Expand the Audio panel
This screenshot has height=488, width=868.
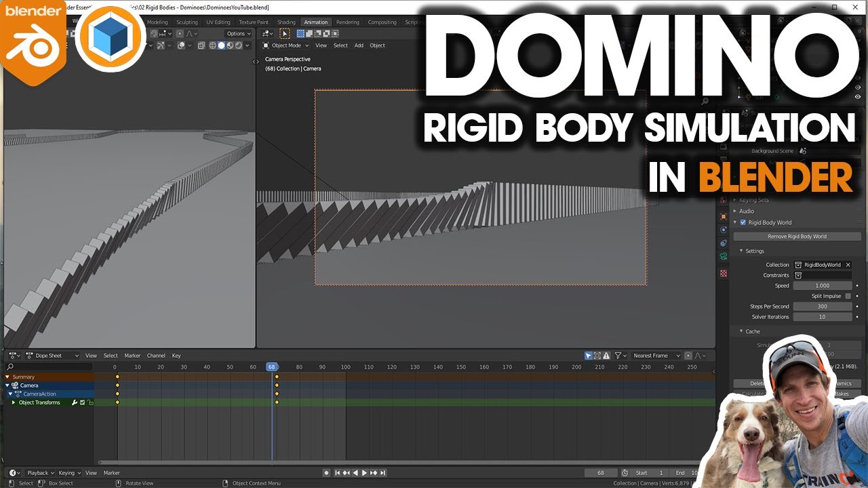735,211
